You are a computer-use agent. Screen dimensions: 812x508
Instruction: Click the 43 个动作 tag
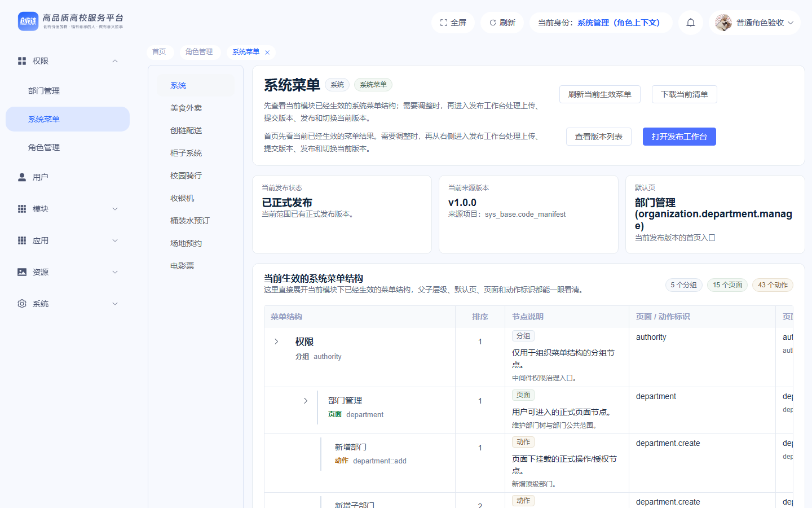[x=773, y=285]
